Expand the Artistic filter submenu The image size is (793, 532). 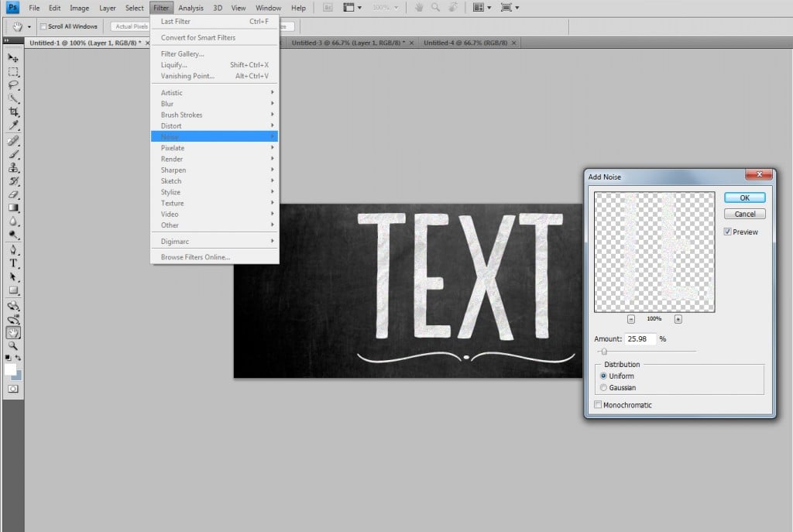[x=215, y=93]
